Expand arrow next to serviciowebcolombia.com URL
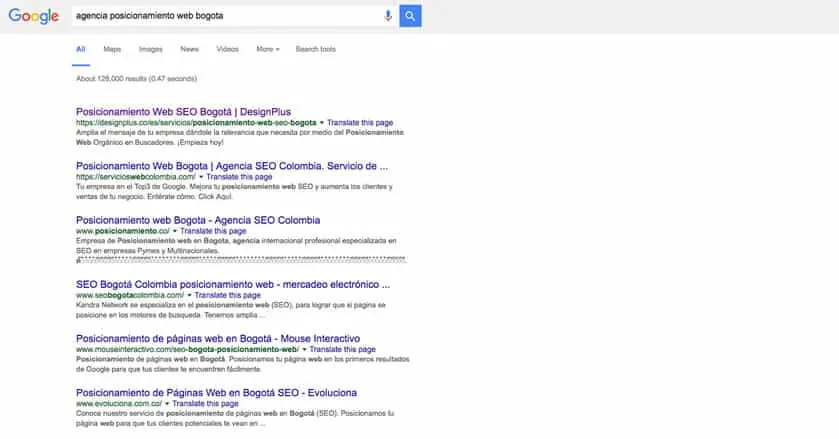Viewport: 839px width, 439px height. (201, 177)
